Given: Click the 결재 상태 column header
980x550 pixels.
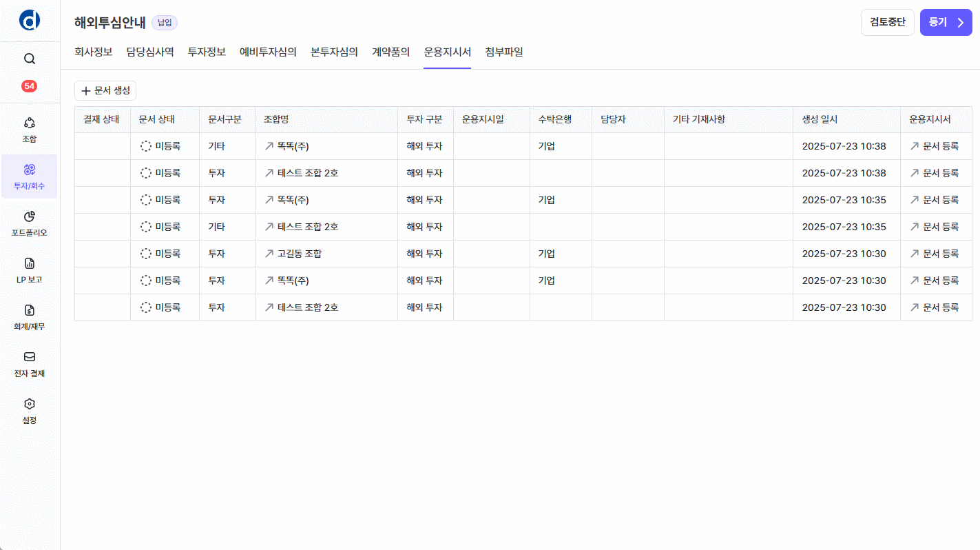Looking at the screenshot, I should coord(102,119).
